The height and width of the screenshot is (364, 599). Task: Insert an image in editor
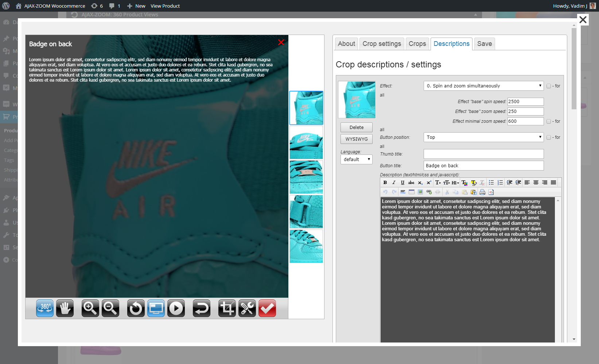pos(420,192)
